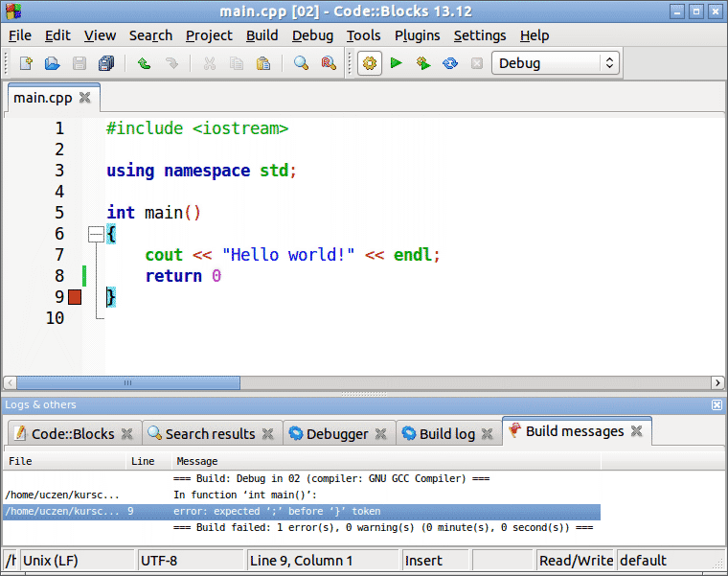Click the New file toolbar icon
728x576 pixels.
[26, 63]
